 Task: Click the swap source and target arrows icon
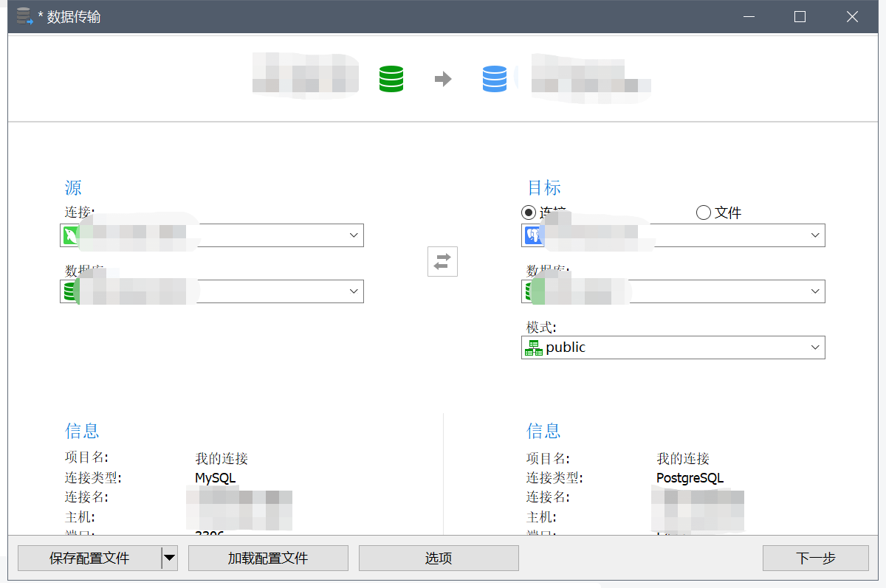pyautogui.click(x=442, y=261)
